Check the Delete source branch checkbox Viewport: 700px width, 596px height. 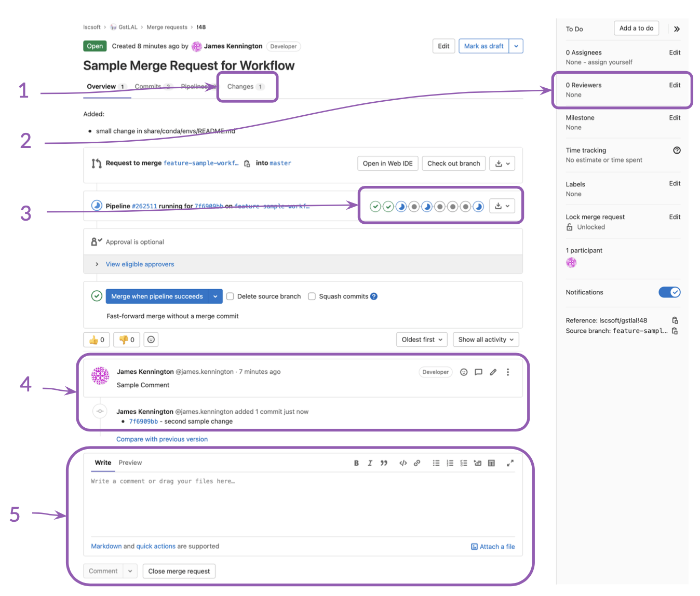pos(230,296)
